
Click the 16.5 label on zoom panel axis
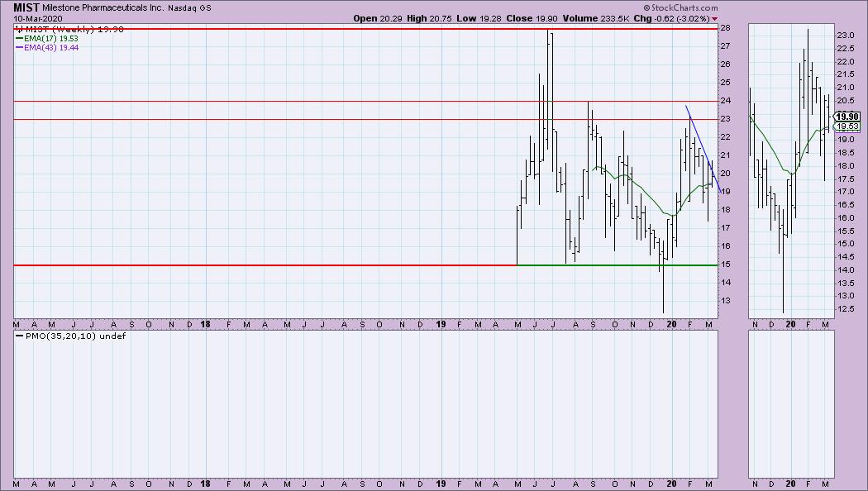(x=844, y=205)
